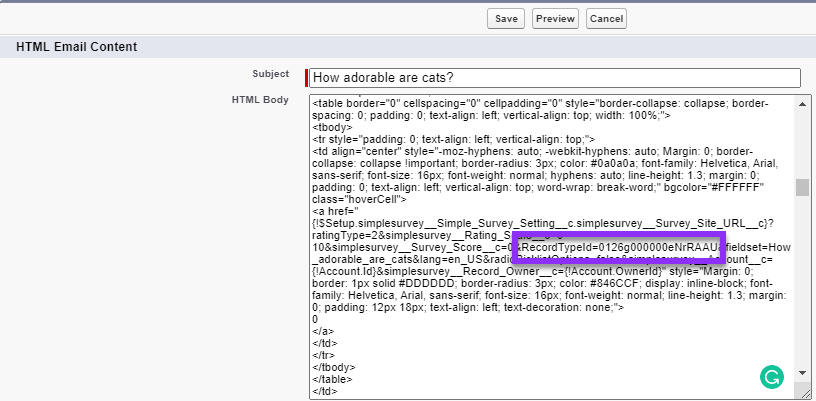The image size is (816, 401).
Task: Click the '<tr style="padding: 0;' line
Action: pyautogui.click(x=453, y=139)
